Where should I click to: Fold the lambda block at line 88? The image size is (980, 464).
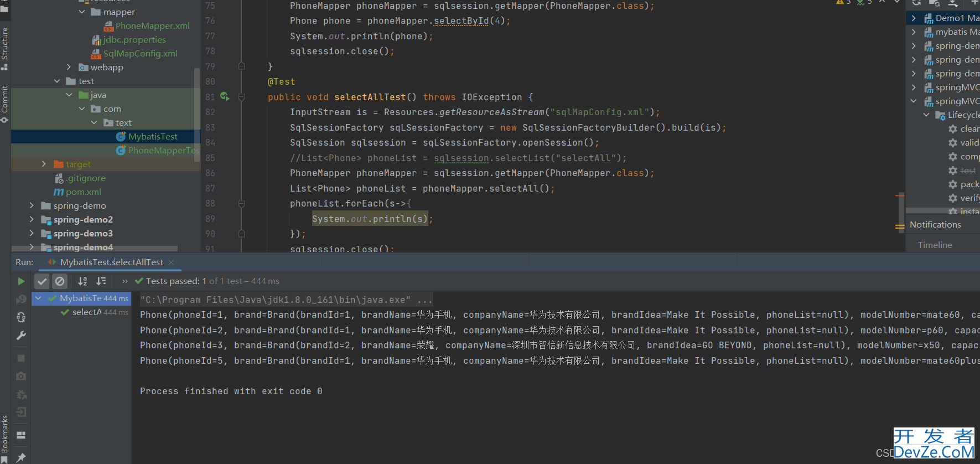[x=242, y=204]
